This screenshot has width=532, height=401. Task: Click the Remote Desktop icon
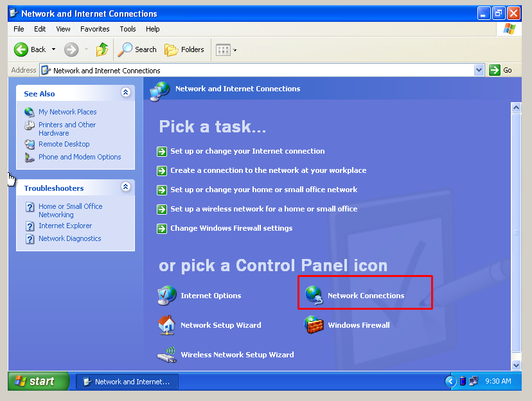point(30,145)
